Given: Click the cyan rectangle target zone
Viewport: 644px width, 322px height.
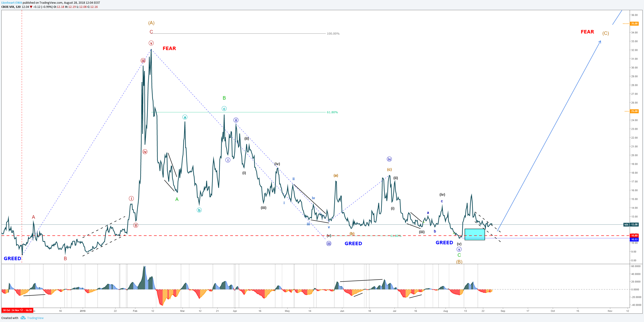Looking at the screenshot, I should pyautogui.click(x=474, y=234).
